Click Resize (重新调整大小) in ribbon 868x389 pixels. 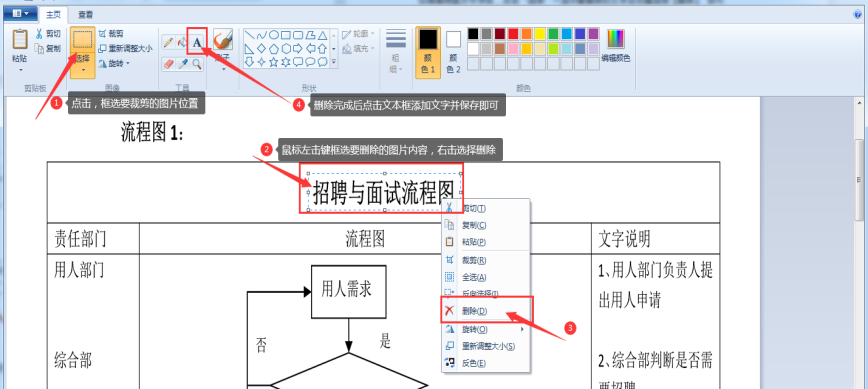pos(125,49)
